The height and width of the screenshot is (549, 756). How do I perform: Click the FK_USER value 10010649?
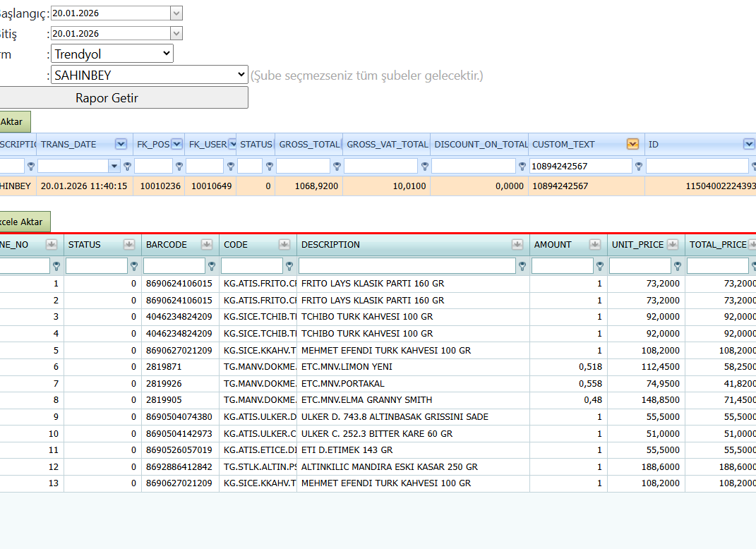(x=211, y=186)
